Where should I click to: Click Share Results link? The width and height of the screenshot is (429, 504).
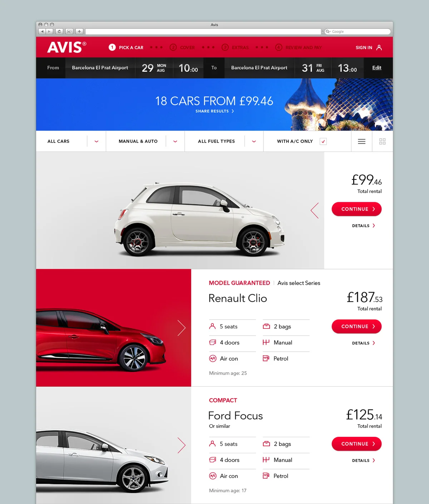click(x=214, y=111)
